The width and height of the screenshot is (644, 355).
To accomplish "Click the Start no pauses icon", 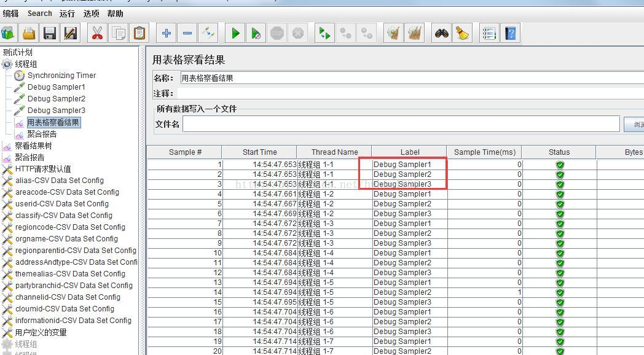I will coord(256,33).
